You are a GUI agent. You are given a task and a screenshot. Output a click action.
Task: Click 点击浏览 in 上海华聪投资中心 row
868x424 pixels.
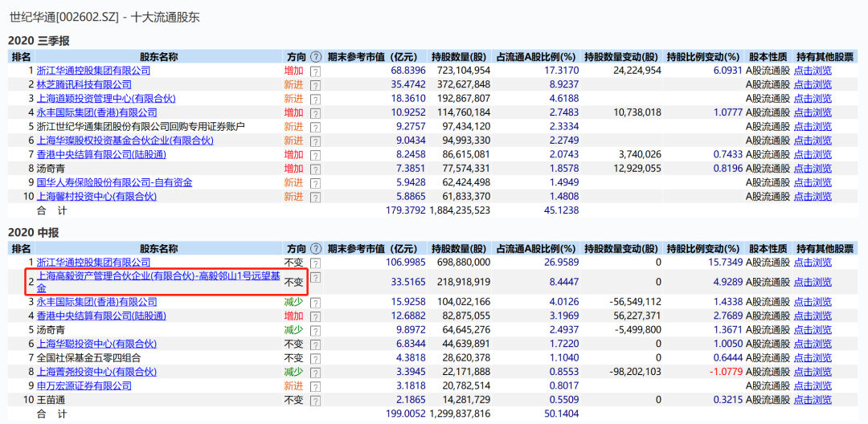pos(813,343)
